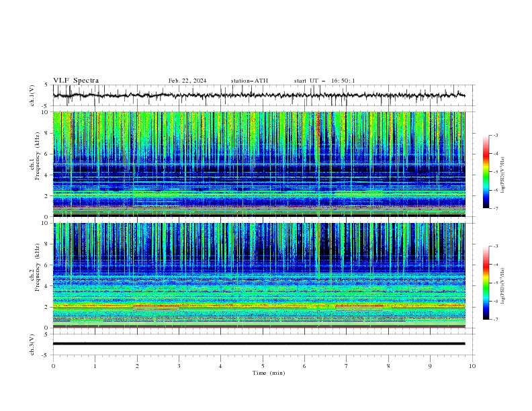Click the "VLF Spectra" title text

click(x=76, y=81)
